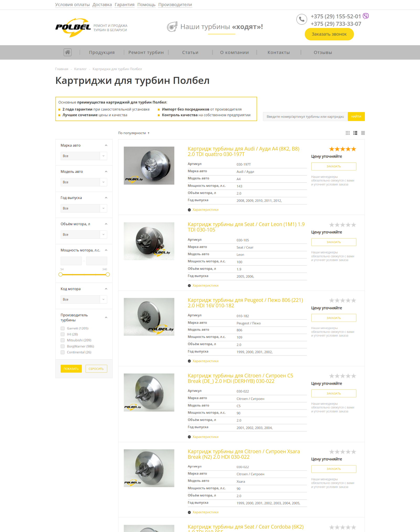420x532 pixels.
Task: Open the Код мотора dropdown
Action: tap(84, 299)
